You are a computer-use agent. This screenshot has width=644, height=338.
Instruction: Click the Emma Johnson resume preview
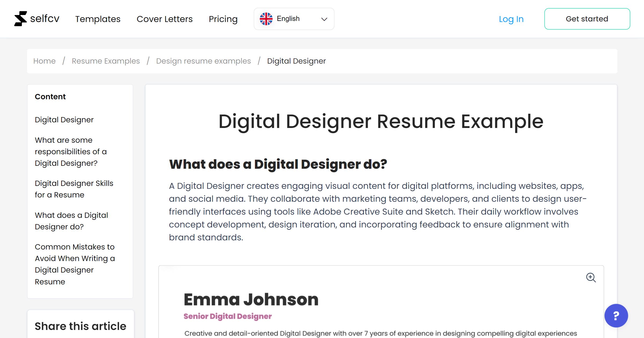(x=381, y=302)
